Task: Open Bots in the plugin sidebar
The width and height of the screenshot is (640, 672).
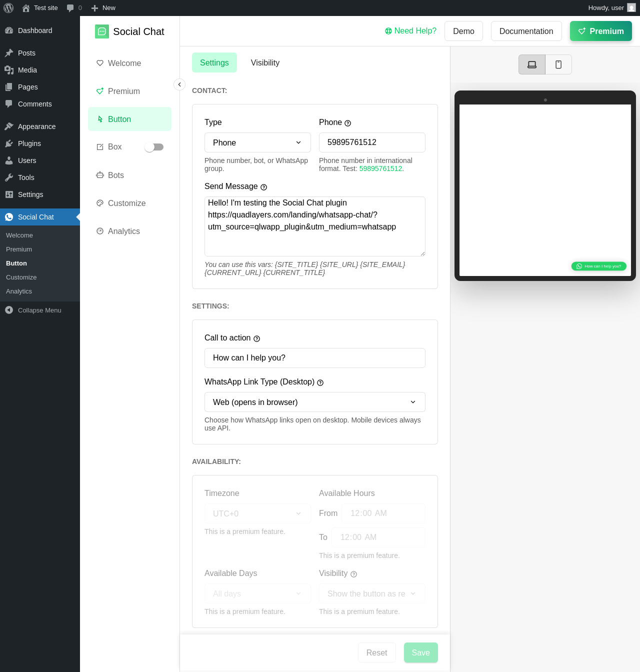Action: [129, 175]
